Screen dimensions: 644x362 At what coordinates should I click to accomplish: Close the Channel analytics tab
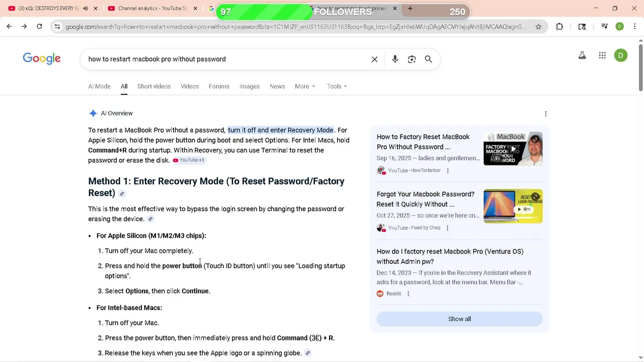point(195,9)
